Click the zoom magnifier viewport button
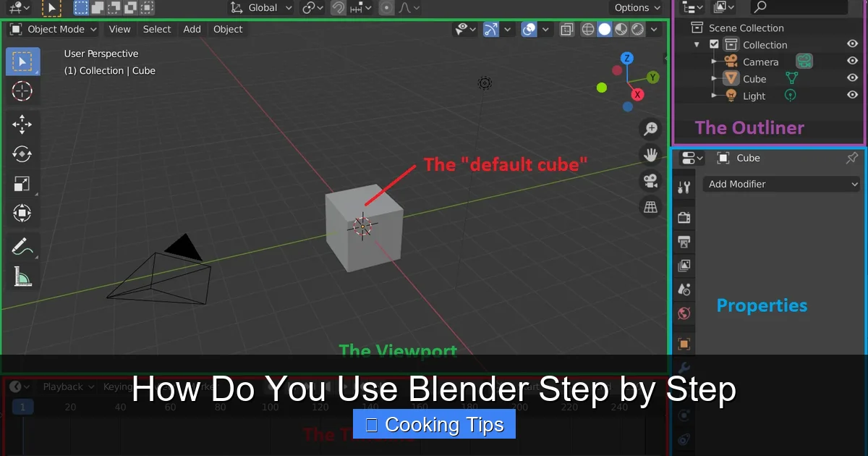 [x=651, y=129]
